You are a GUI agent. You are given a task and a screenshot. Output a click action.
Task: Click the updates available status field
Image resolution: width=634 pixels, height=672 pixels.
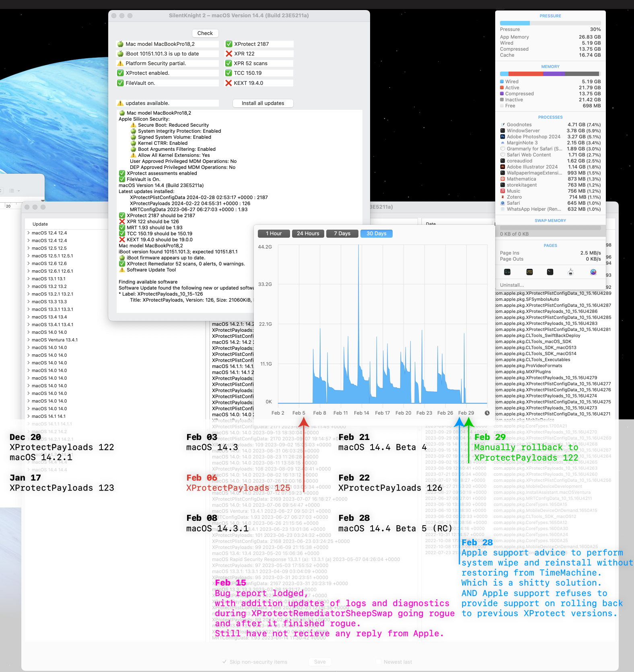[x=168, y=103]
